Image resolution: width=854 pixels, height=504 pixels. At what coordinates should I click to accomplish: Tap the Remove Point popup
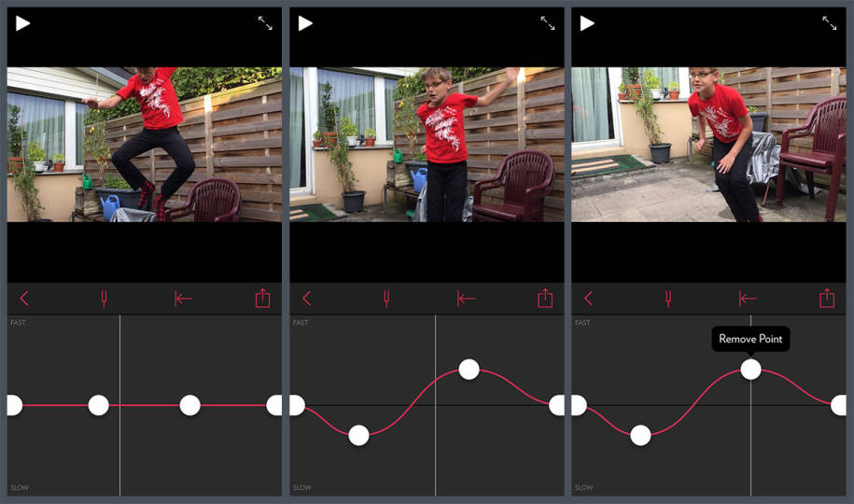tap(750, 339)
